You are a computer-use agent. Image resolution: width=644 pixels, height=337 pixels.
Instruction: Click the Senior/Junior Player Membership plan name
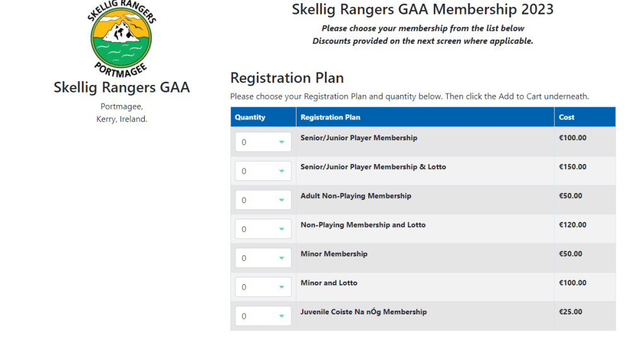coord(359,138)
